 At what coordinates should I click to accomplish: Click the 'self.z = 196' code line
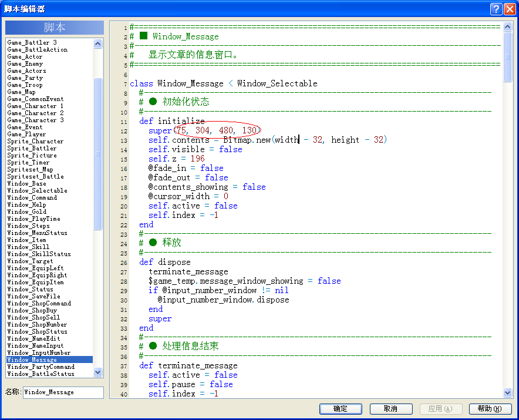(x=176, y=159)
